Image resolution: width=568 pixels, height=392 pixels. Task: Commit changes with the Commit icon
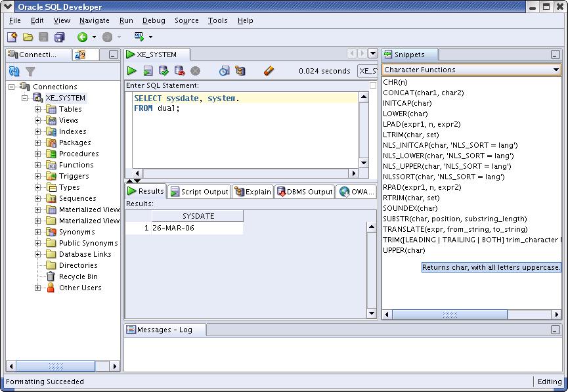pyautogui.click(x=164, y=71)
